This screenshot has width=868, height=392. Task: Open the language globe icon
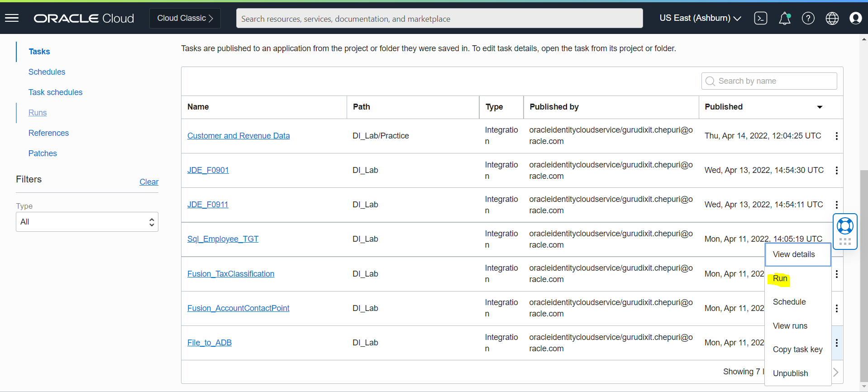[x=832, y=18]
